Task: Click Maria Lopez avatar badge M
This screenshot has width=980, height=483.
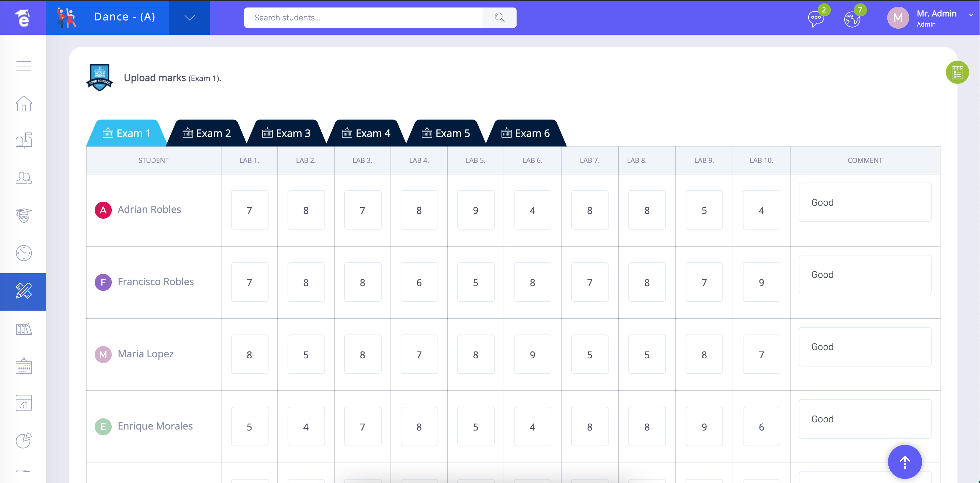Action: [x=103, y=355]
